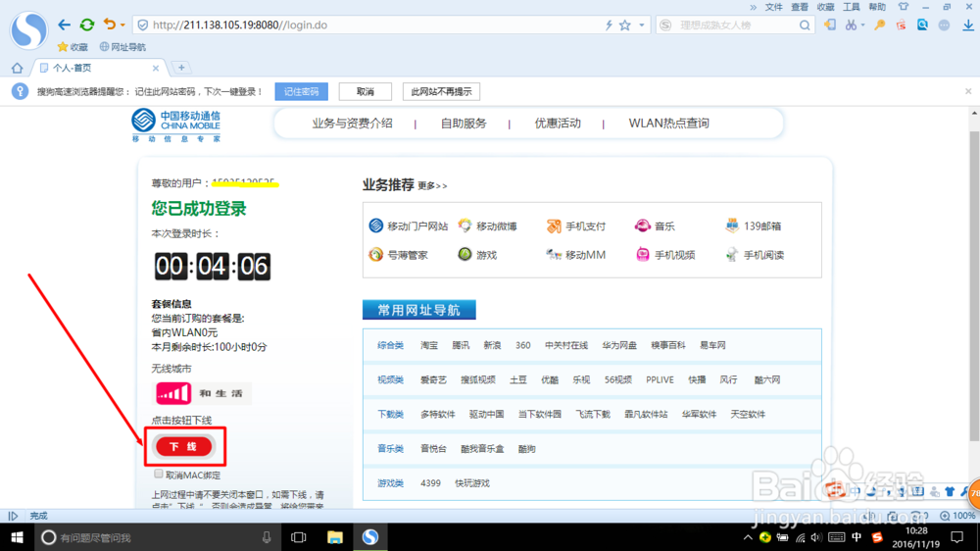Click 此网站不再提示 button
Screen dimensions: 980x551
[x=441, y=91]
